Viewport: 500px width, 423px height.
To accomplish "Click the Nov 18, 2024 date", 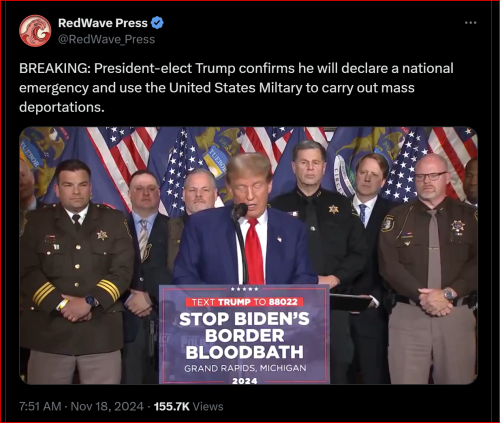I will [x=107, y=406].
